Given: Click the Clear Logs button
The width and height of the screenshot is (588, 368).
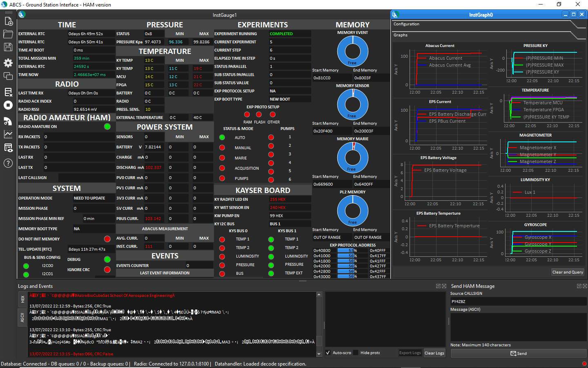Looking at the screenshot, I should click(x=434, y=353).
